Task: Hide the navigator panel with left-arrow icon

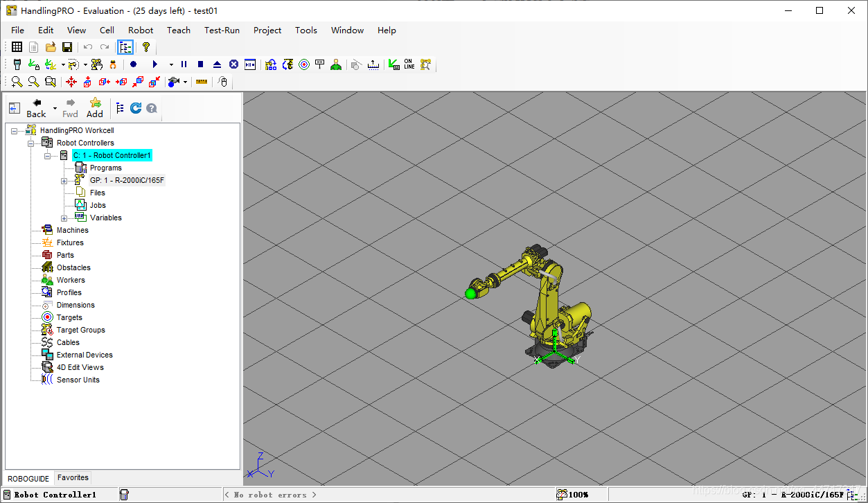Action: tap(15, 108)
